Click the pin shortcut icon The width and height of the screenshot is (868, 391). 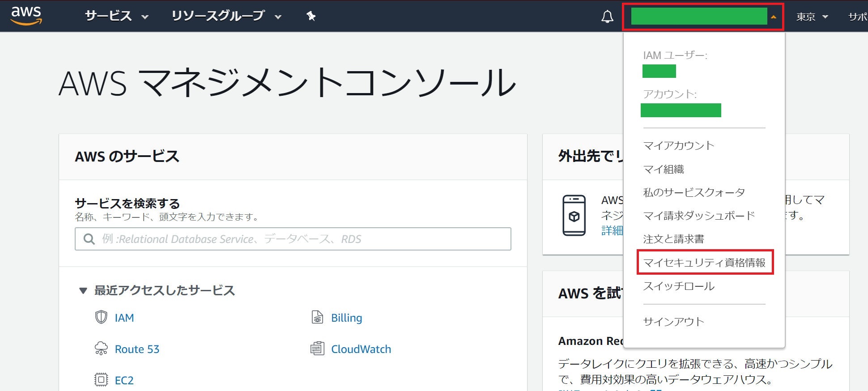coord(311,17)
